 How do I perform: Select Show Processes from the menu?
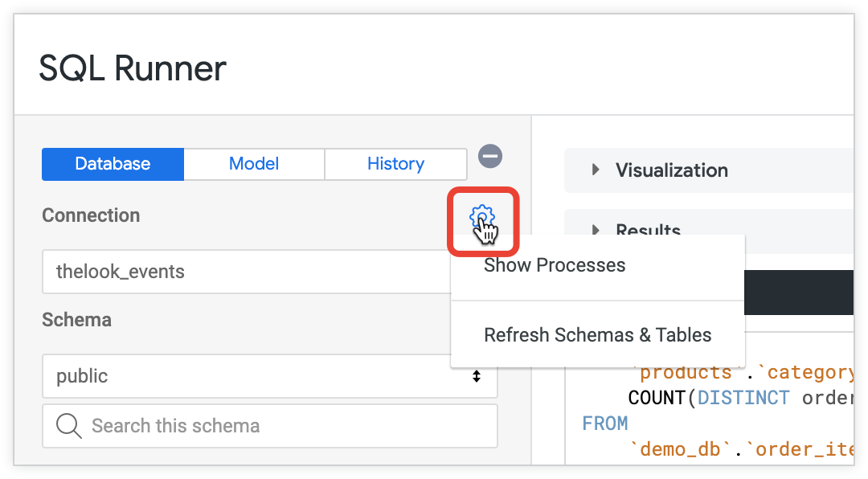(555, 266)
